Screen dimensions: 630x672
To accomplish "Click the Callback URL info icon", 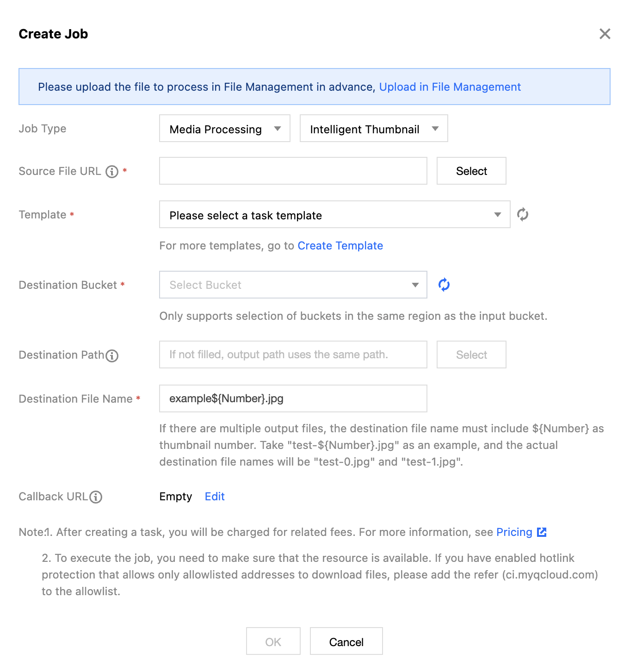I will tap(96, 497).
